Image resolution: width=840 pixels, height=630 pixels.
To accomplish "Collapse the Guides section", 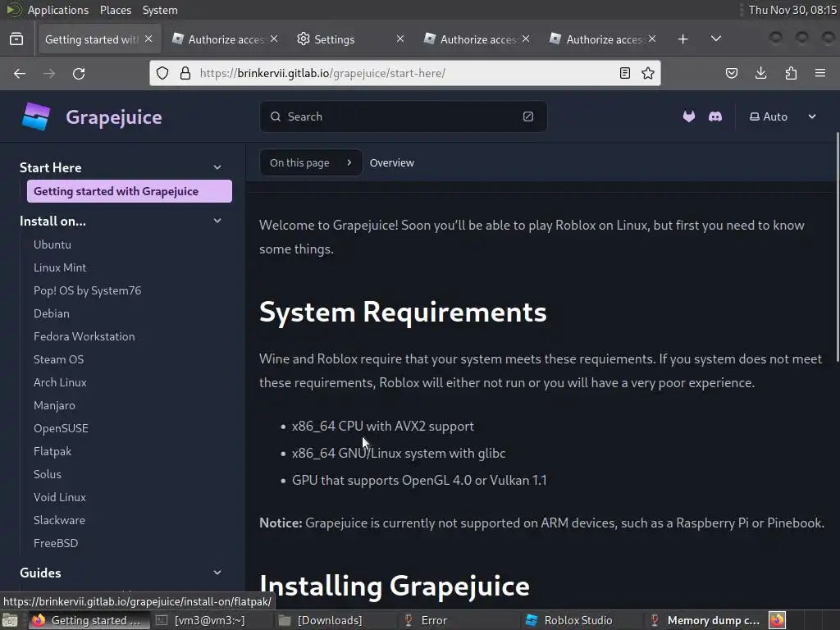I will click(x=217, y=572).
